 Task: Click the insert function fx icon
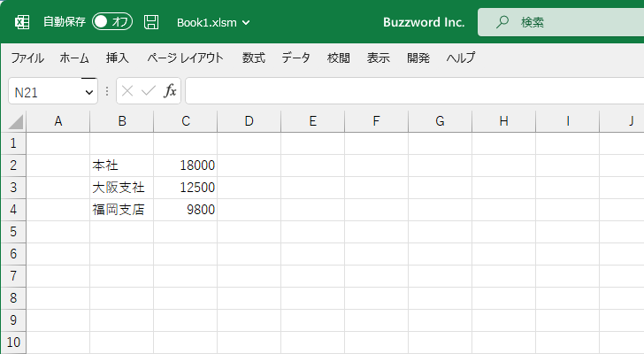click(x=170, y=91)
